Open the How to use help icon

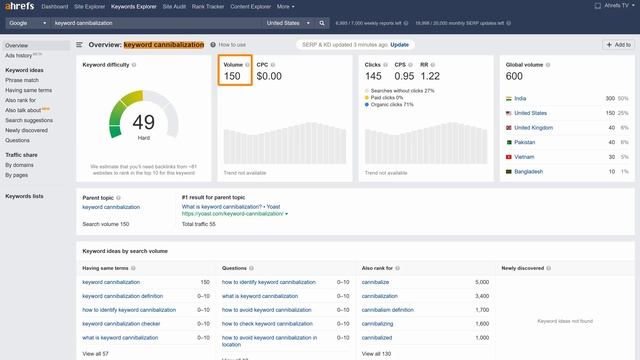tap(213, 45)
